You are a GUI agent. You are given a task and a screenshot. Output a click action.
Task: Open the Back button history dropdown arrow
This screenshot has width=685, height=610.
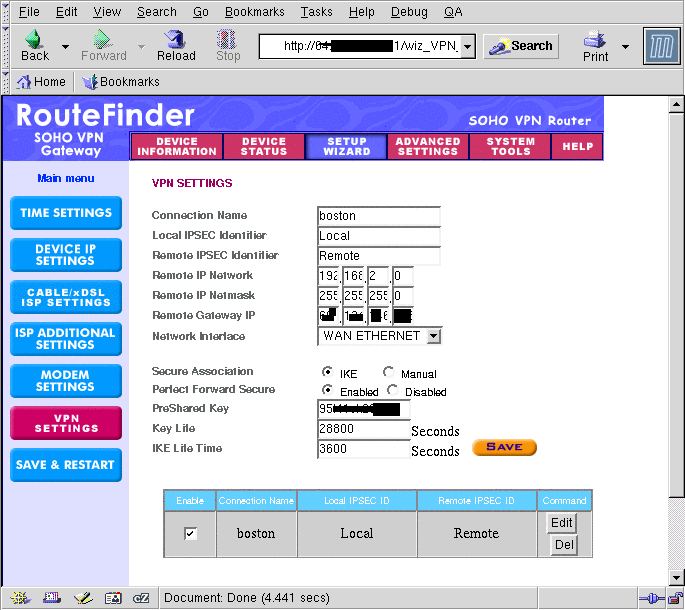(65, 46)
